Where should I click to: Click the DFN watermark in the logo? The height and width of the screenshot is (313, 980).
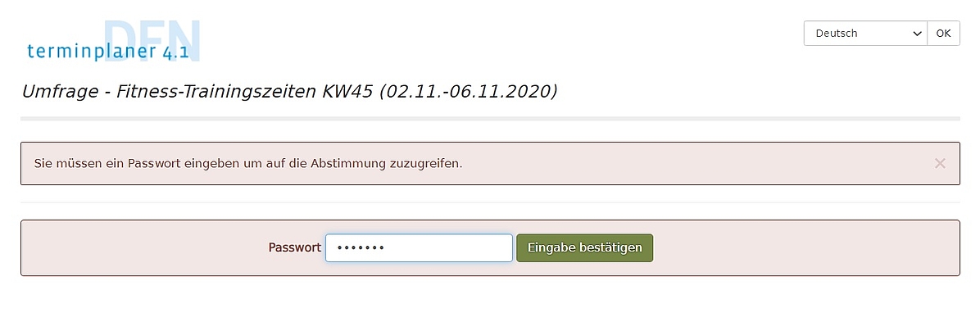click(x=152, y=41)
